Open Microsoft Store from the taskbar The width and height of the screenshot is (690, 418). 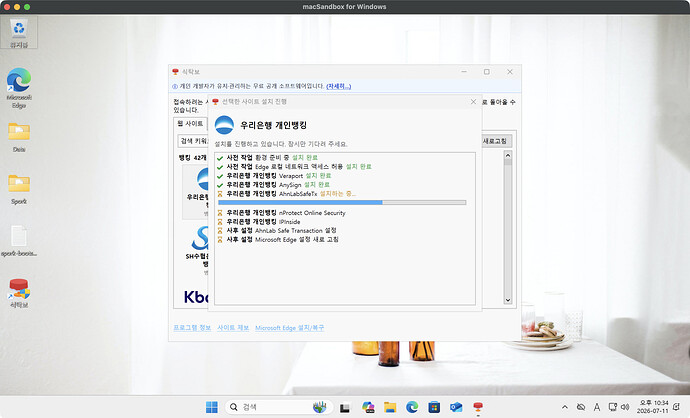point(434,407)
